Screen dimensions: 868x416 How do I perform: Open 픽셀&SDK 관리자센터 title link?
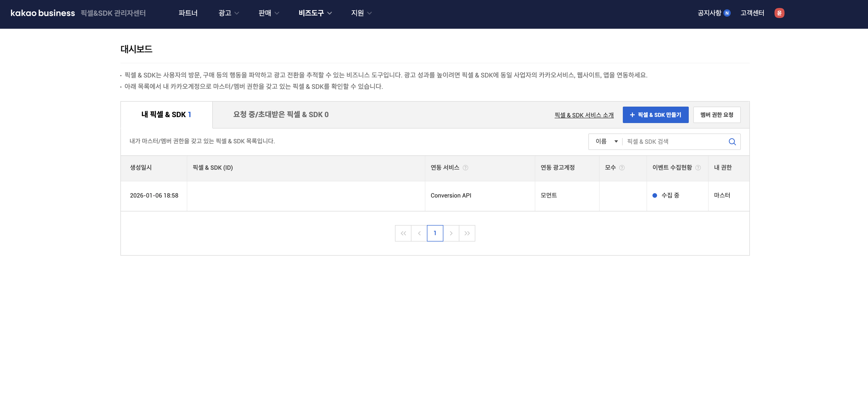pyautogui.click(x=113, y=13)
